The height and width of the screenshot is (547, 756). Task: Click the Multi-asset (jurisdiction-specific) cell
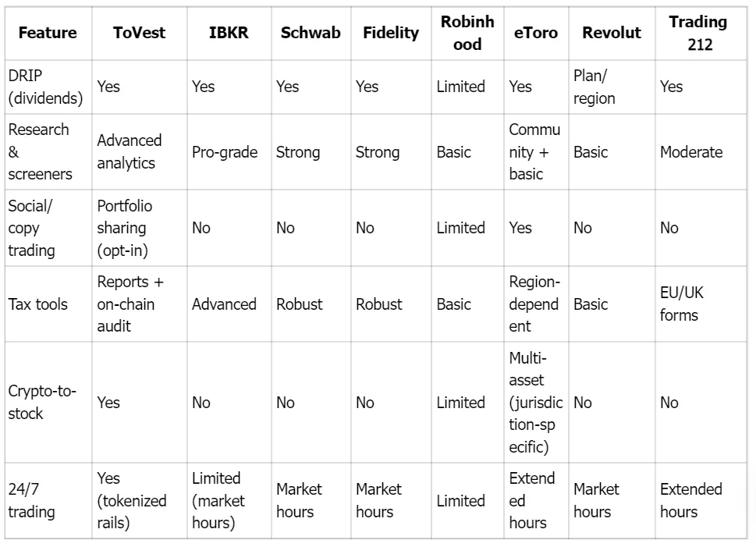[x=537, y=403]
